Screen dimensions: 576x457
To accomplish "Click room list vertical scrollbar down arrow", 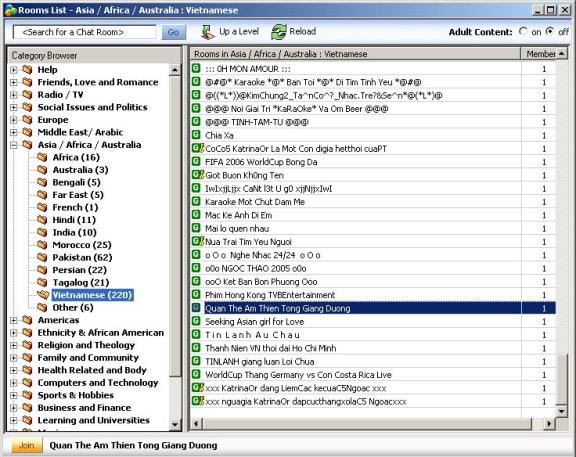I will pos(561,411).
